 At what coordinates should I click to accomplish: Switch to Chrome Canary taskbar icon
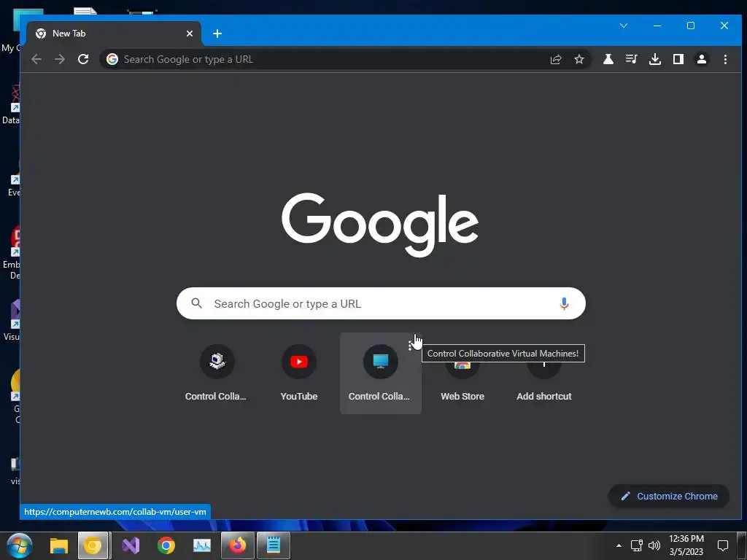tap(93, 545)
